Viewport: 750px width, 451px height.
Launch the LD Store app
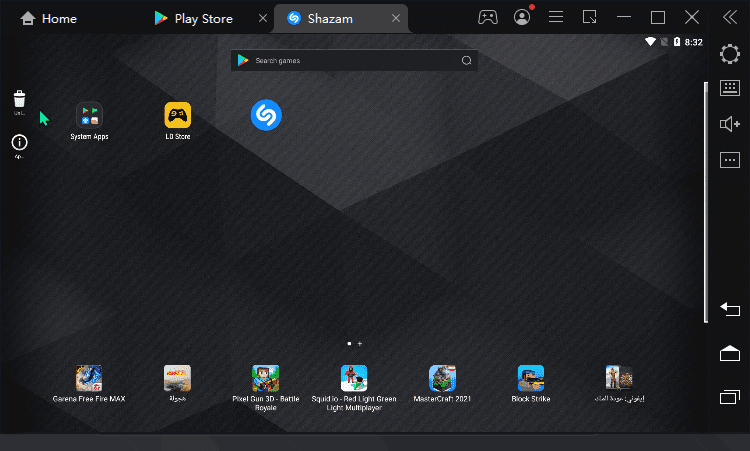[x=178, y=115]
